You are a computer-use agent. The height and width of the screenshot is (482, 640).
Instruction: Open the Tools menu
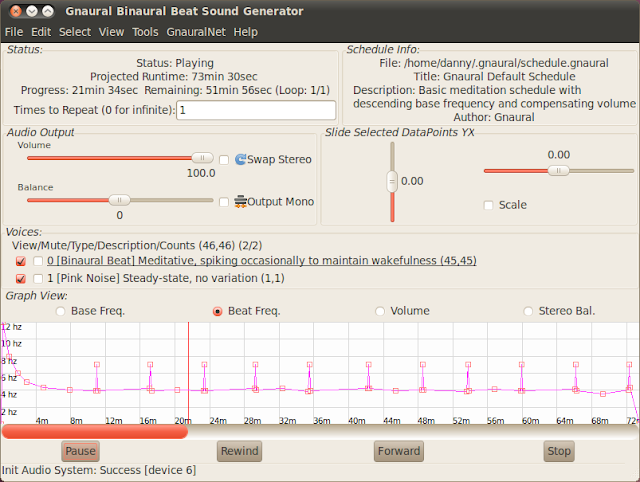145,32
